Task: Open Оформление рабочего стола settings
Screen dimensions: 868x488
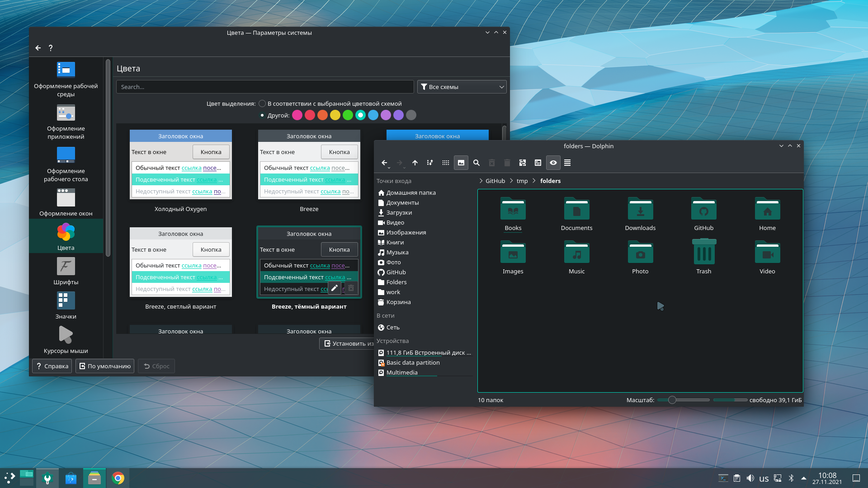Action: (x=66, y=164)
